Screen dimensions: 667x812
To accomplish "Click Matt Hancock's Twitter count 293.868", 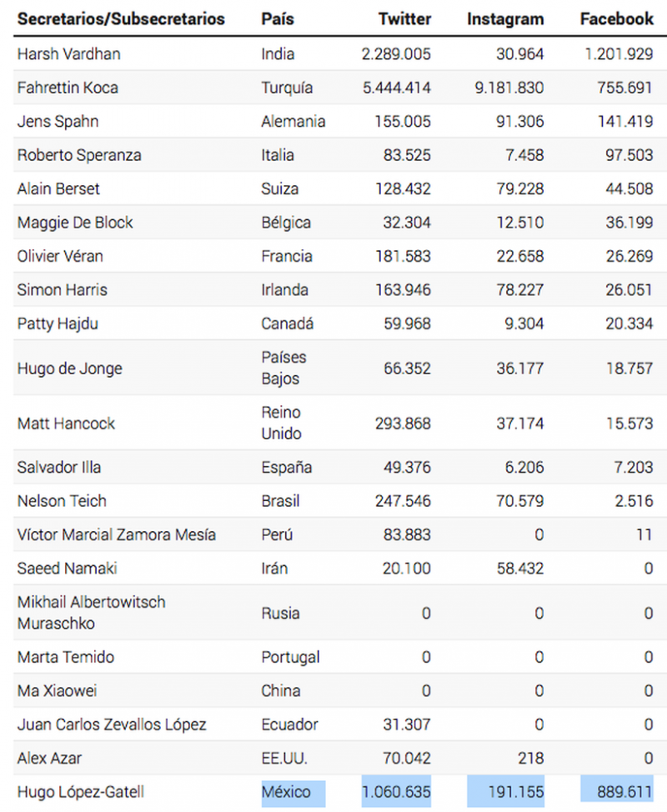I will (402, 424).
